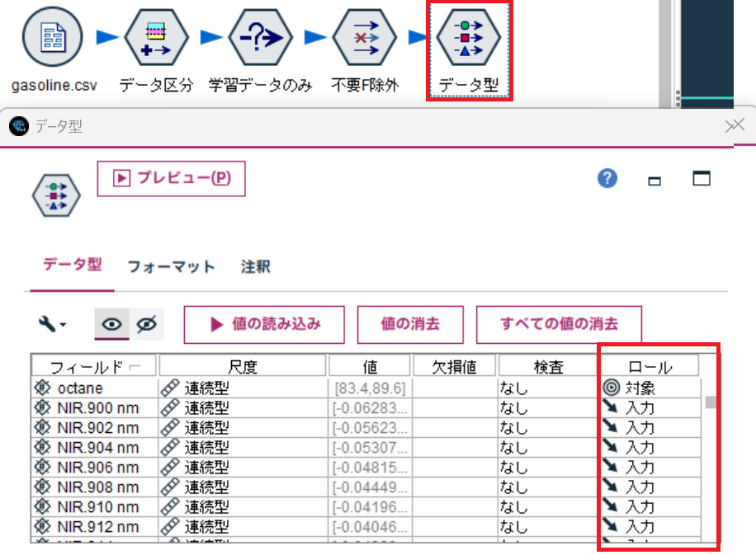Open the 注釈 tab
The height and width of the screenshot is (555, 756).
[x=254, y=267]
